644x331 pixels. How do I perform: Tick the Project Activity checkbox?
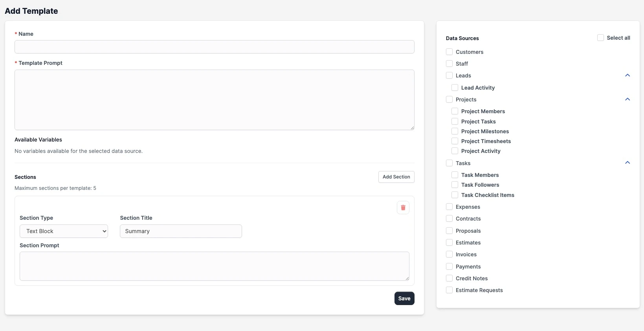[x=455, y=151]
